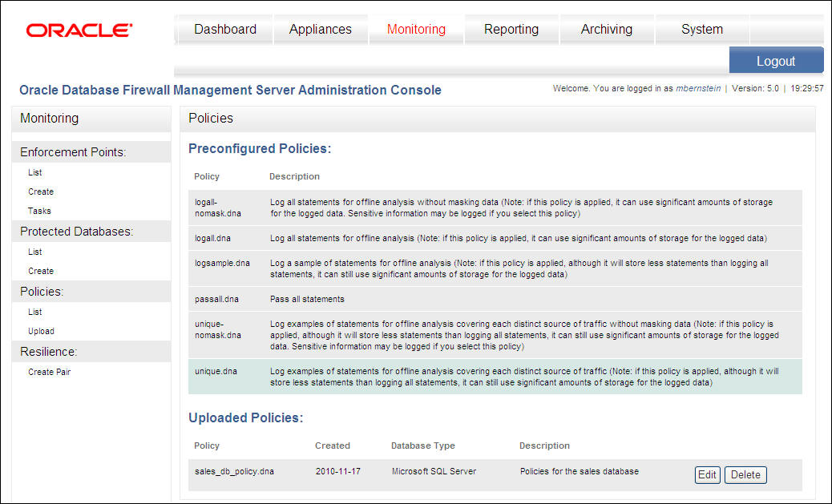Click Create Pair under Resilience
Viewport: 832px width, 504px height.
click(50, 372)
